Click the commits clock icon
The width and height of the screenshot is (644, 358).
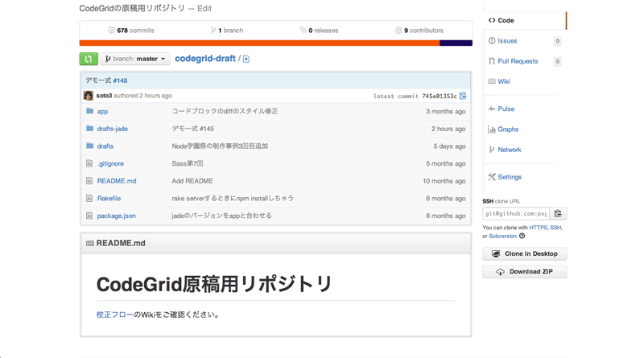point(111,31)
